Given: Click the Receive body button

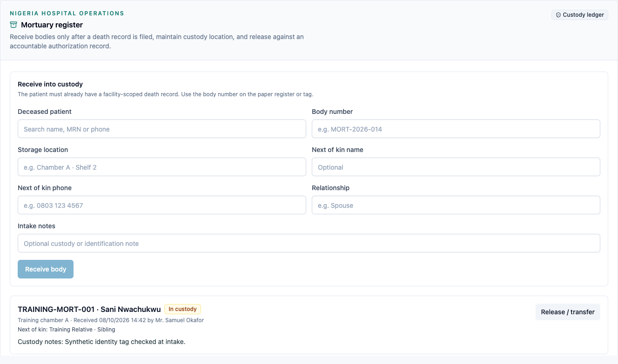Looking at the screenshot, I should (46, 269).
